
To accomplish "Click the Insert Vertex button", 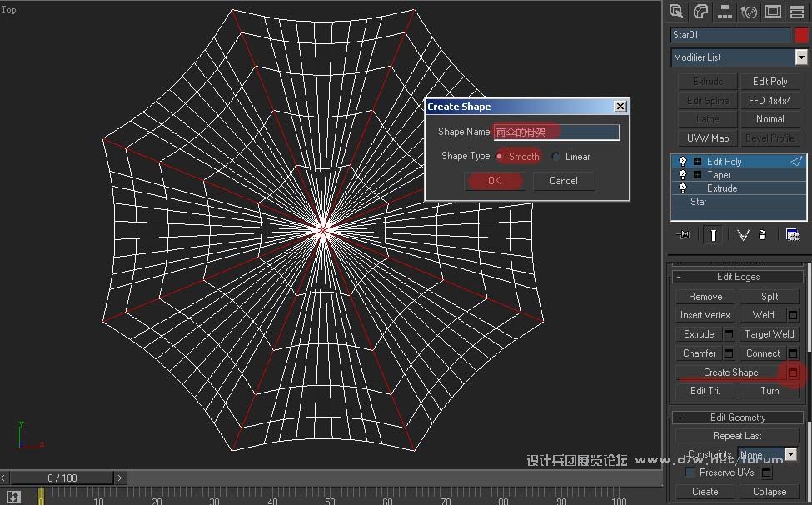I will click(705, 315).
